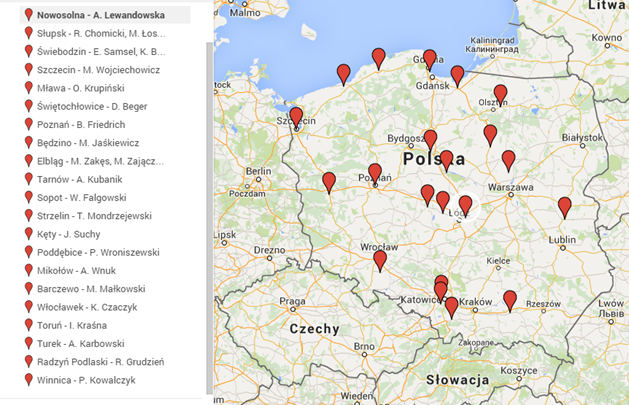629x405 pixels.
Task: Click the map pin at Szczecin
Action: pyautogui.click(x=296, y=117)
